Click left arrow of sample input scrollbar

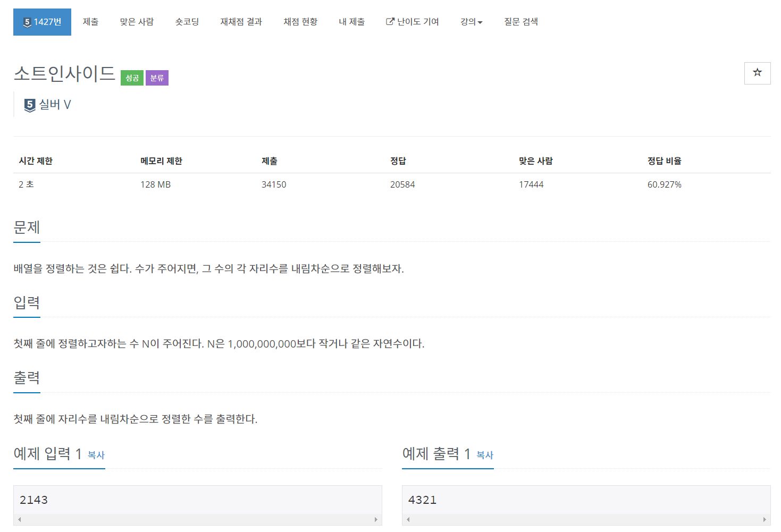20,520
